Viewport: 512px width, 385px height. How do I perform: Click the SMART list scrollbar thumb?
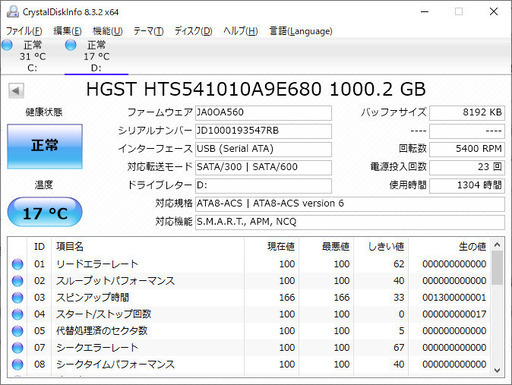tap(497, 268)
